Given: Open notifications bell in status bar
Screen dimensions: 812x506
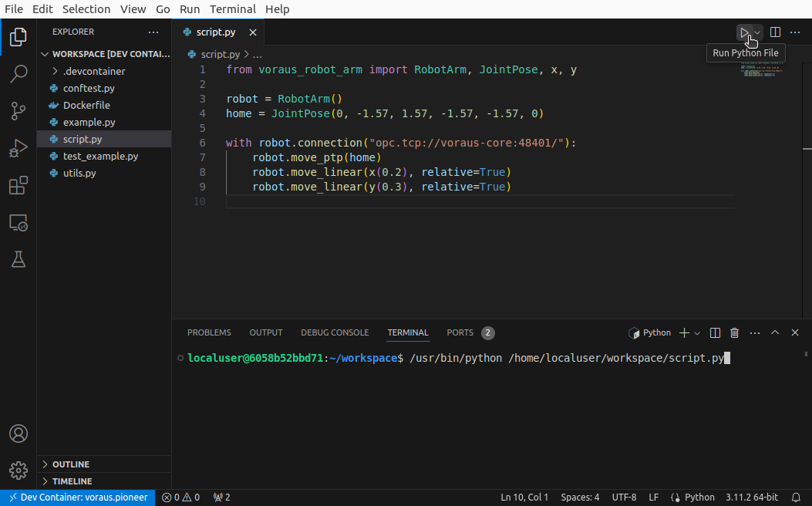Looking at the screenshot, I should click(x=796, y=498).
